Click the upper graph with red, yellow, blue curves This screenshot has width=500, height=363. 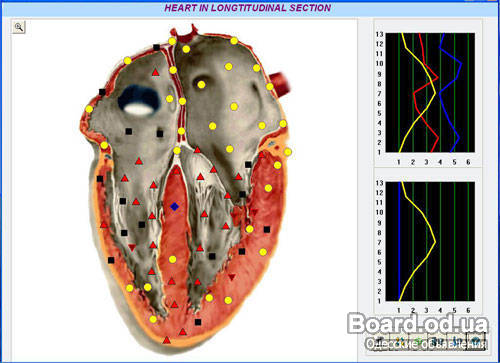pos(430,93)
